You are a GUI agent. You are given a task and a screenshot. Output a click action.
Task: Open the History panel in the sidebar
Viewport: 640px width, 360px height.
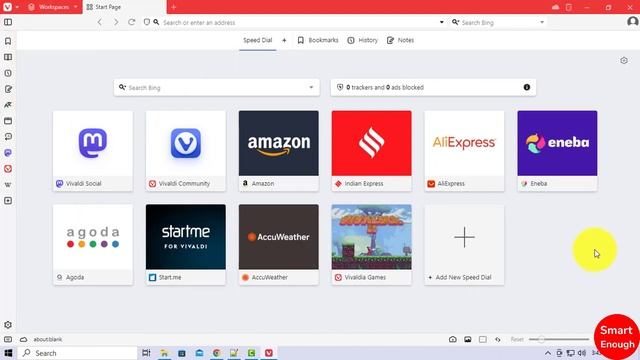tap(8, 73)
